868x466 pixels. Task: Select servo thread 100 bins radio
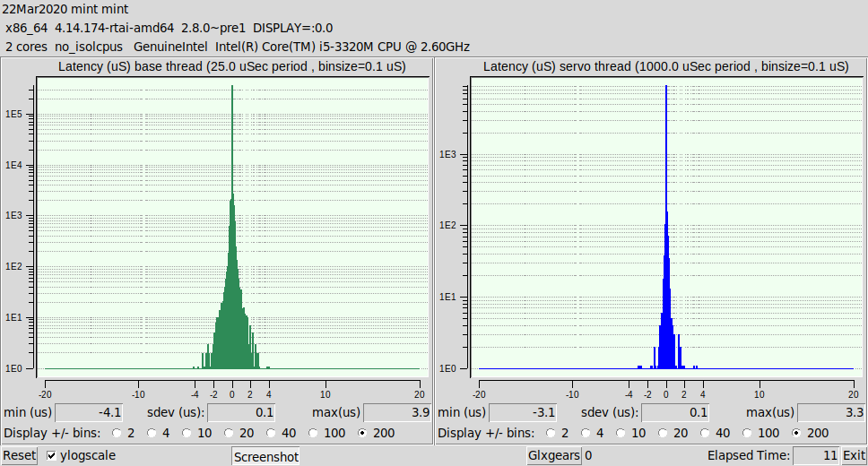point(747,434)
